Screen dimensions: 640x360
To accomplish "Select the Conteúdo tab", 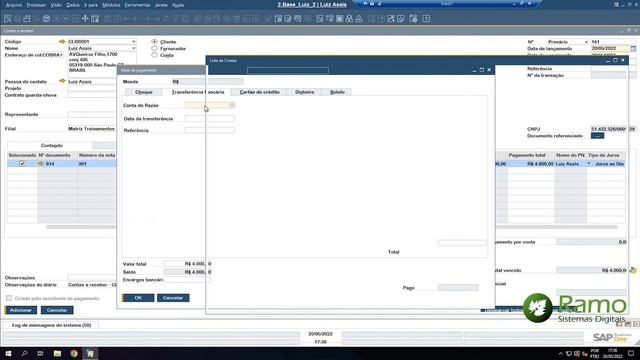I will point(51,145).
